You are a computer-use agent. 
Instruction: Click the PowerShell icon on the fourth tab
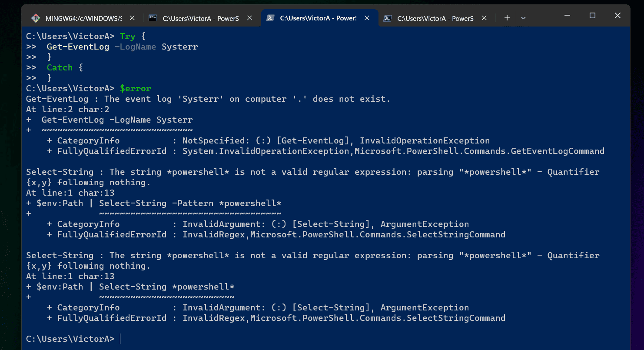(388, 18)
